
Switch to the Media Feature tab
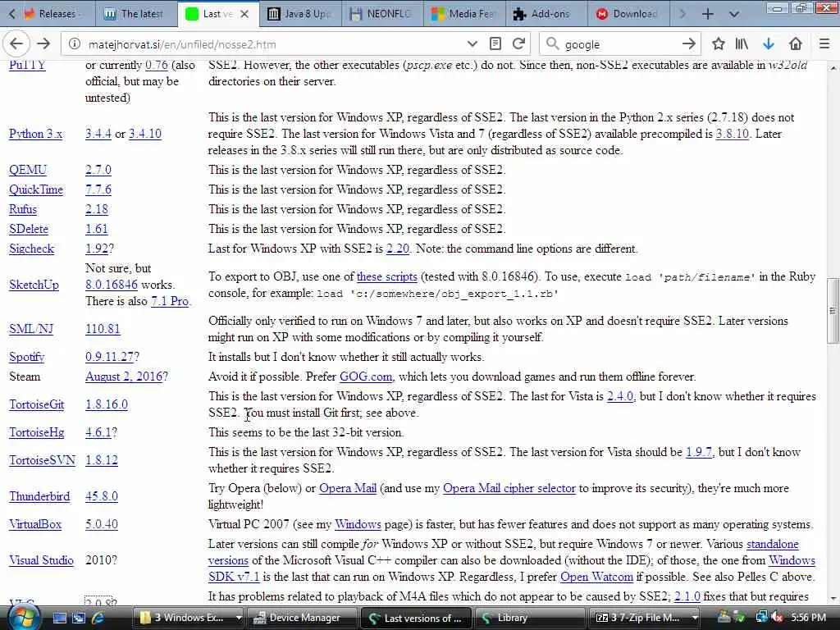pyautogui.click(x=464, y=14)
